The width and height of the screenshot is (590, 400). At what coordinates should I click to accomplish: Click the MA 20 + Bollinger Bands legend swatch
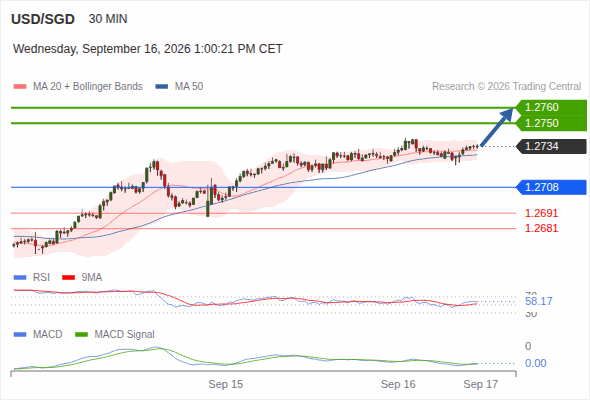(x=20, y=87)
